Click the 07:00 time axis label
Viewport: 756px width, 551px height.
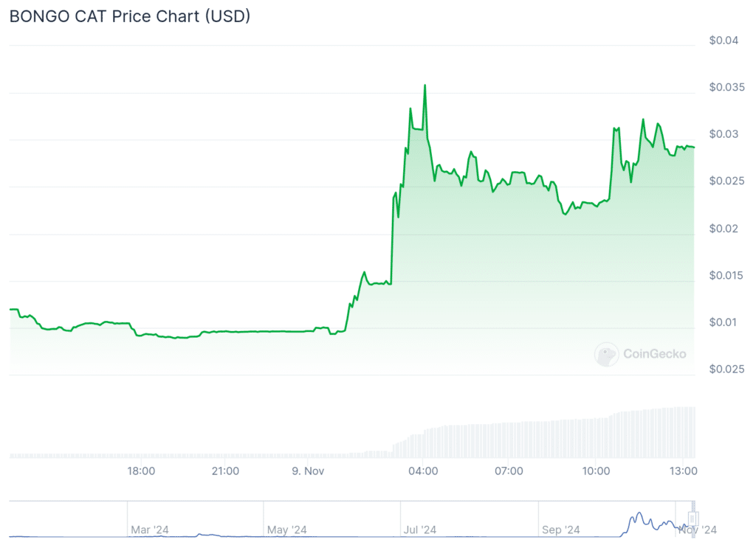coord(509,471)
